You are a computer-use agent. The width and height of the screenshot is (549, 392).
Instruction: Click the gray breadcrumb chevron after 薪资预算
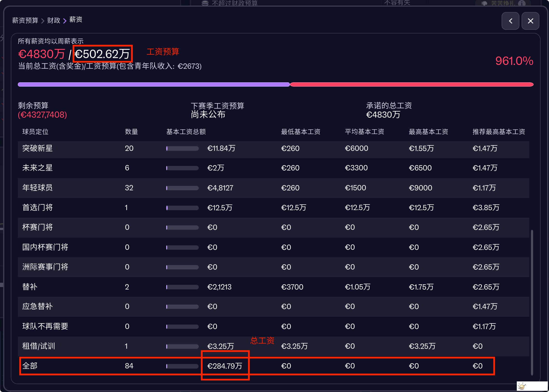coord(43,21)
